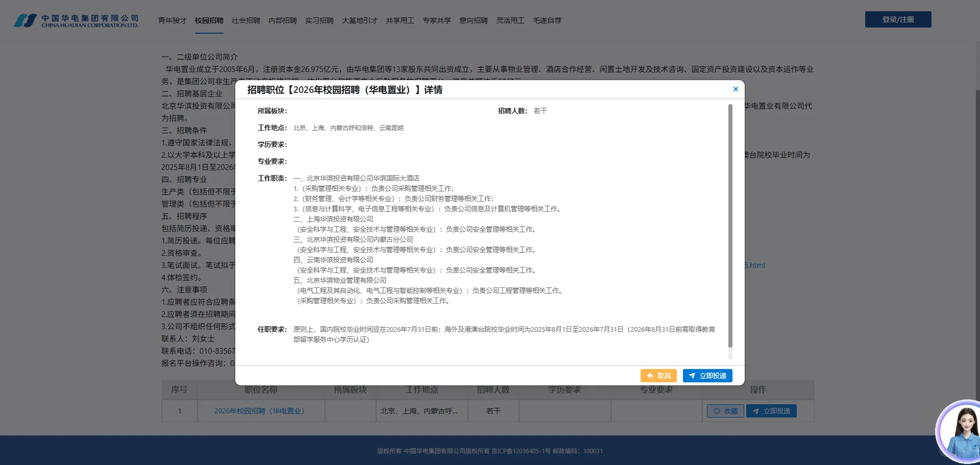
Task: Click the back-arrow icon on the 取消 button
Action: pos(650,376)
